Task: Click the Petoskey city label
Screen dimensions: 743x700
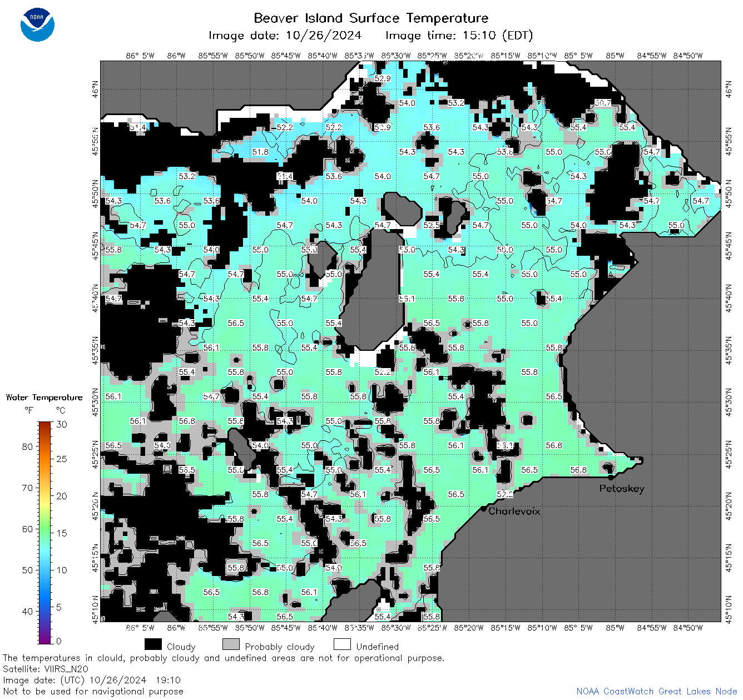Action: [x=622, y=489]
